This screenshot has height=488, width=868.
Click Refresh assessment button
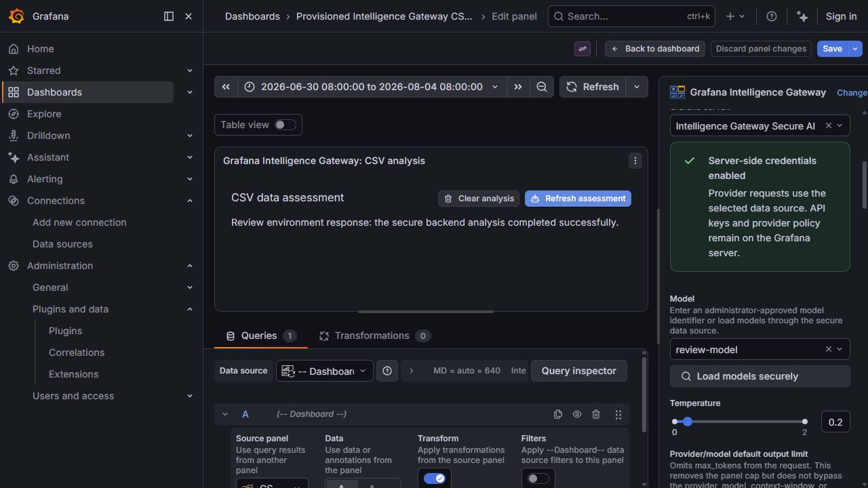pyautogui.click(x=578, y=199)
